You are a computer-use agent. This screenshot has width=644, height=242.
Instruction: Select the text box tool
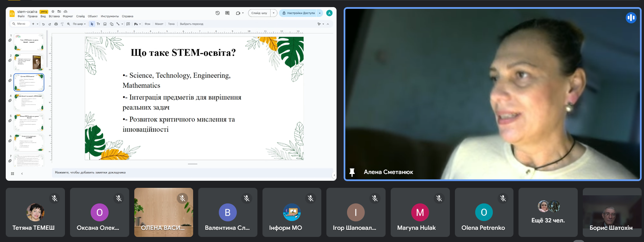[x=98, y=24]
